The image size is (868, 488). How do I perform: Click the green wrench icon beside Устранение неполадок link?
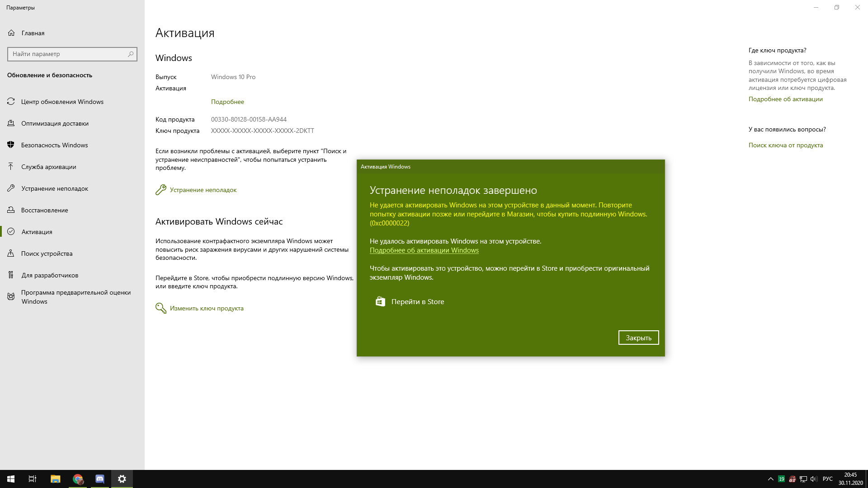[x=161, y=190]
